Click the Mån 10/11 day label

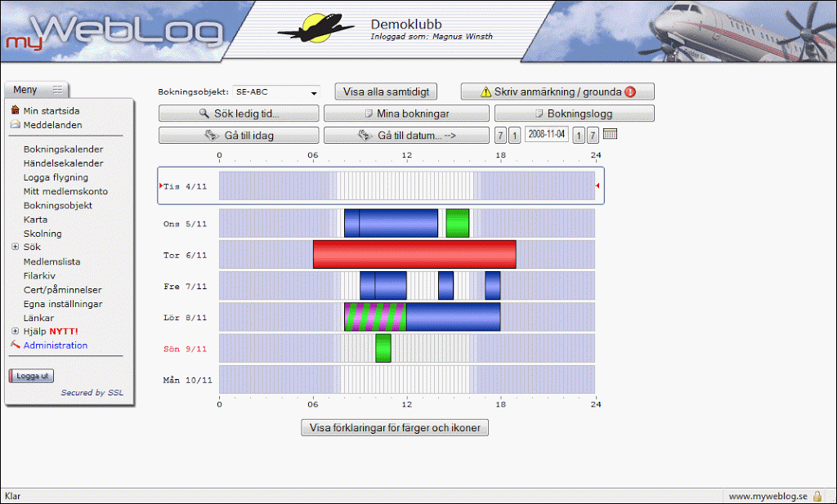(187, 381)
